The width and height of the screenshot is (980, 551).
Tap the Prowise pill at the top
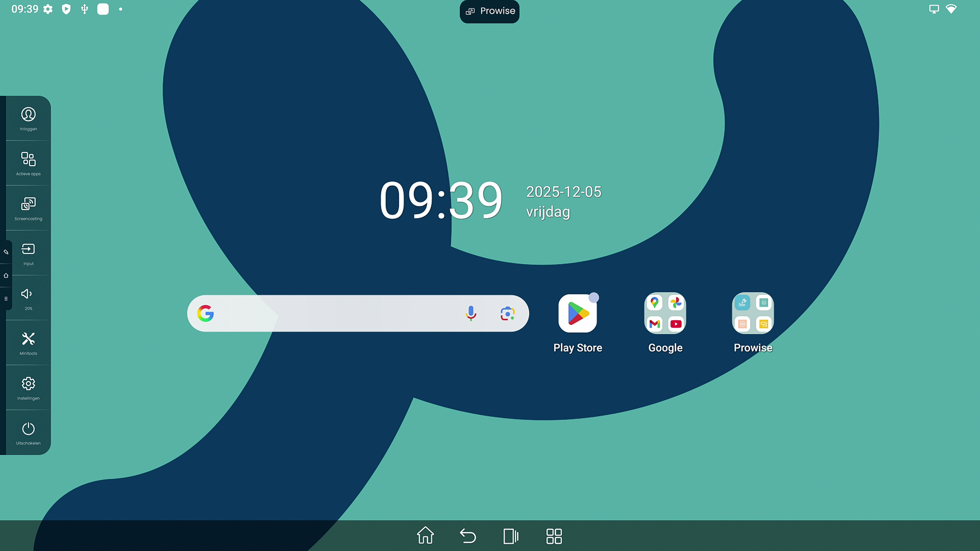point(489,11)
